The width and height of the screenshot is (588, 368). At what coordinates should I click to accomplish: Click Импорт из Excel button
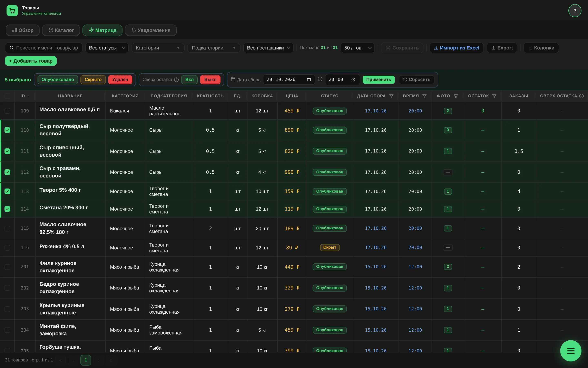pyautogui.click(x=457, y=48)
